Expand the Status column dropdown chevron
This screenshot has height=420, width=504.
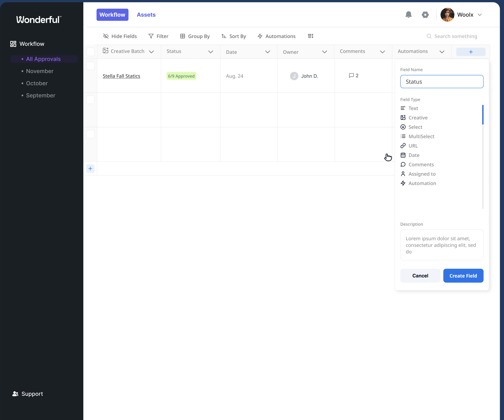point(211,52)
